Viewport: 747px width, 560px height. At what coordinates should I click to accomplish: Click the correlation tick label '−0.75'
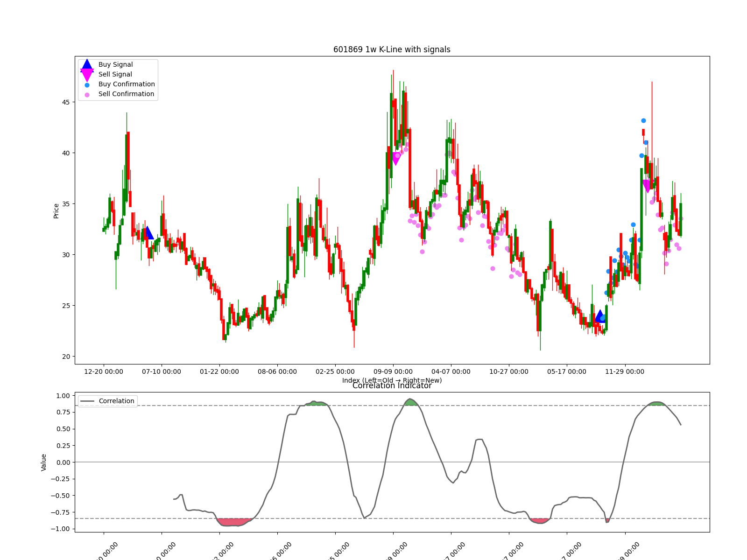(60, 512)
